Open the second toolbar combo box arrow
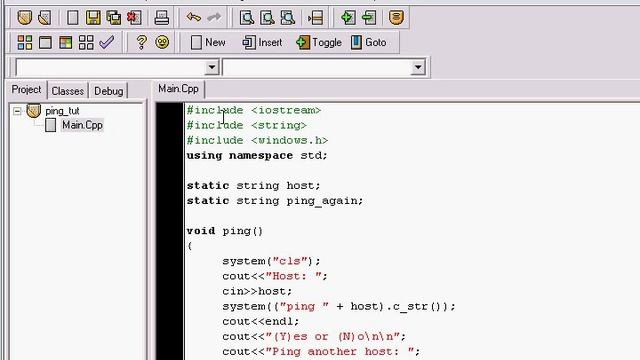The width and height of the screenshot is (640, 360). [418, 67]
